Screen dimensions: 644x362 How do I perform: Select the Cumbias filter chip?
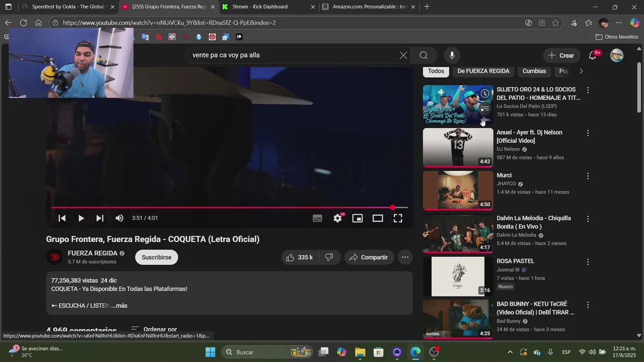click(x=534, y=71)
